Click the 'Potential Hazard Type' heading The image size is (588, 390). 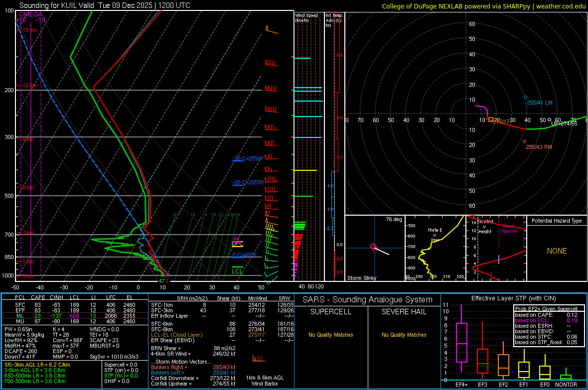pyautogui.click(x=557, y=221)
